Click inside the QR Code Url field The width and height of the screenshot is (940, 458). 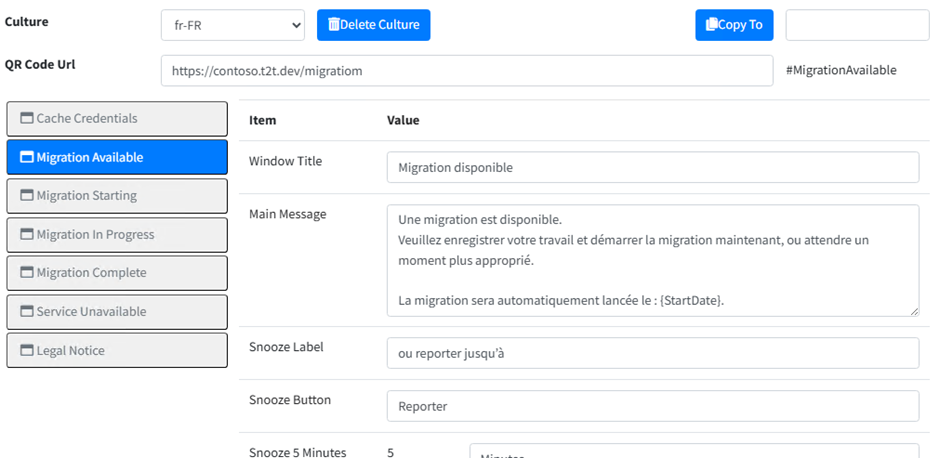[466, 71]
